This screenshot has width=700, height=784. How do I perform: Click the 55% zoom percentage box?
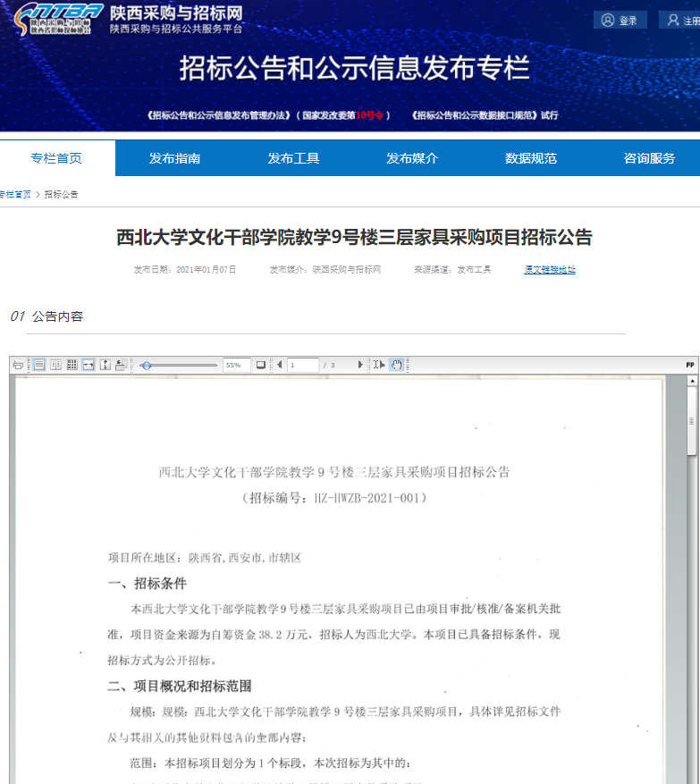(x=235, y=365)
